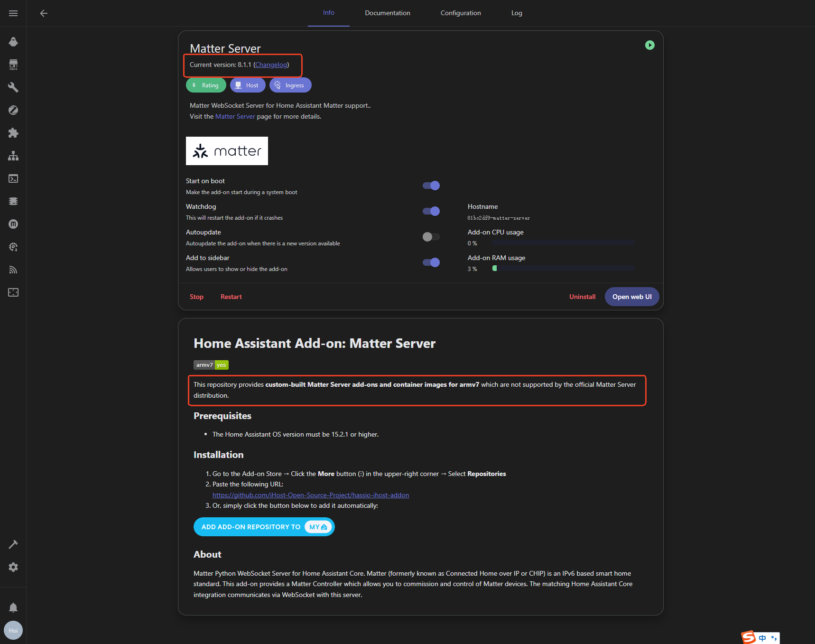The width and height of the screenshot is (815, 644).
Task: Click the 'About' heading
Action: 207,554
